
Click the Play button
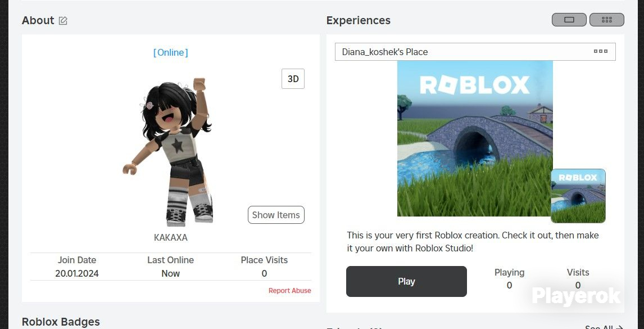coord(406,281)
